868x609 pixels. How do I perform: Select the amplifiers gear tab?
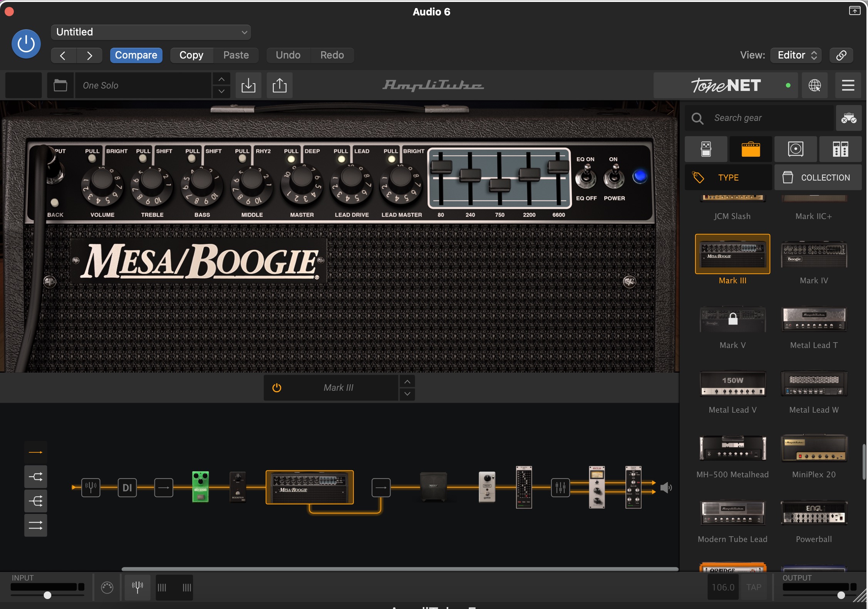(751, 149)
